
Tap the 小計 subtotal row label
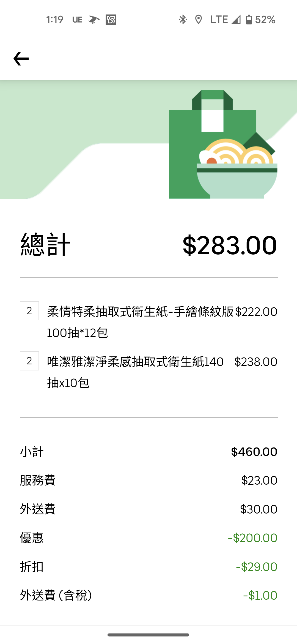pos(32,452)
